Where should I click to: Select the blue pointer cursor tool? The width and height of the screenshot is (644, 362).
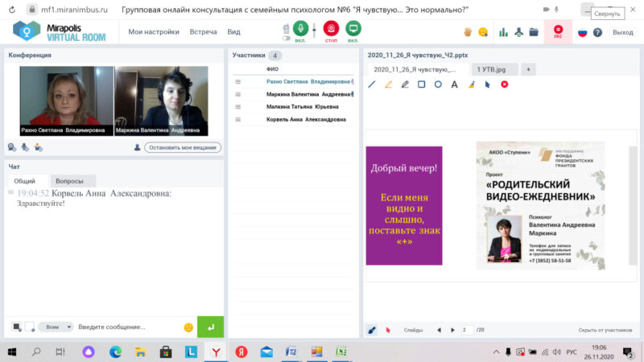(488, 84)
